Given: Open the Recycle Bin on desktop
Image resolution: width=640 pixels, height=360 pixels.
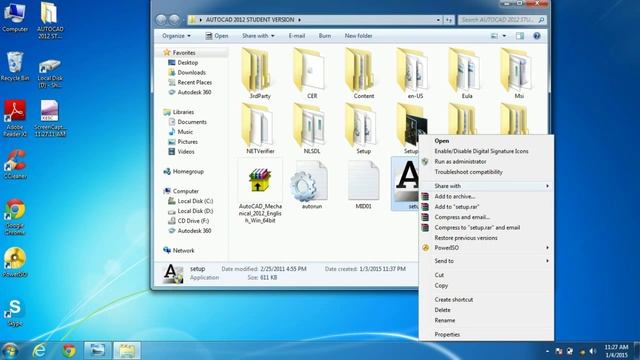Looking at the screenshot, I should click(x=15, y=66).
